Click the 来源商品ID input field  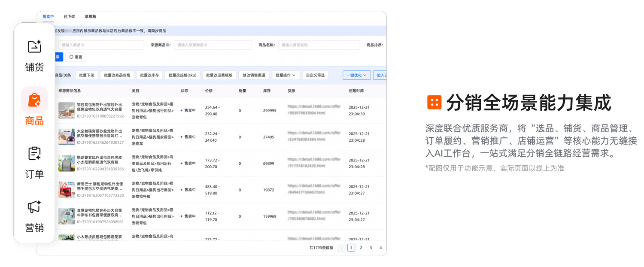pos(213,45)
